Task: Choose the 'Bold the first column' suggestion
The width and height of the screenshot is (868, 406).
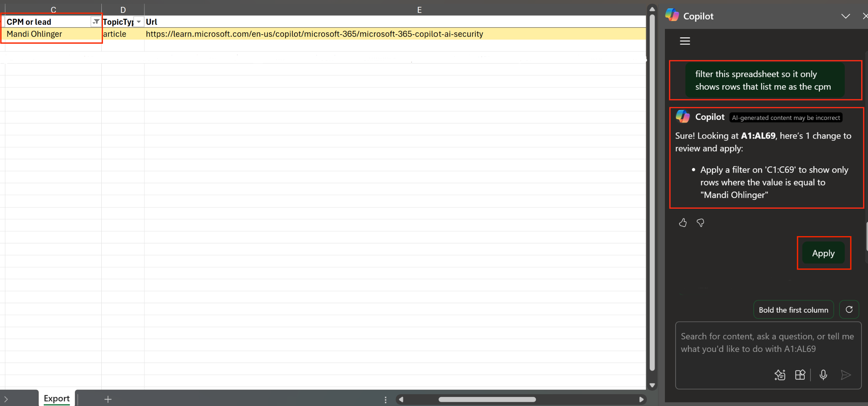Action: click(x=793, y=310)
